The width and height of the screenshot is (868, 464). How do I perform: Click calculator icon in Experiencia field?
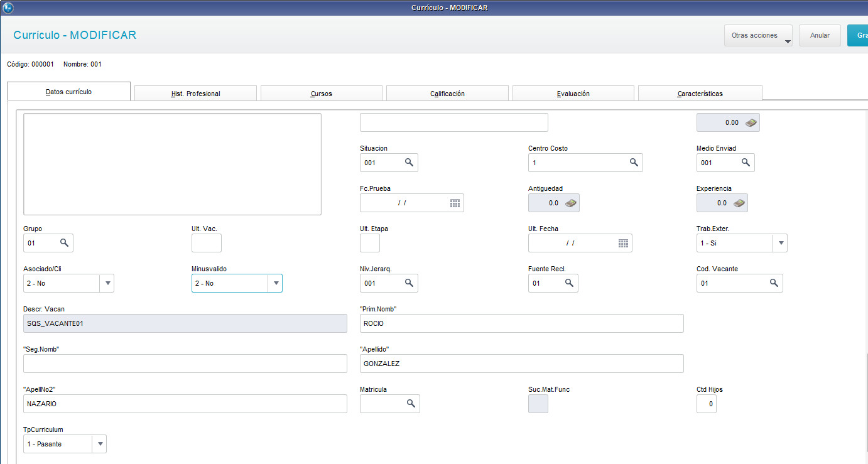tap(739, 203)
